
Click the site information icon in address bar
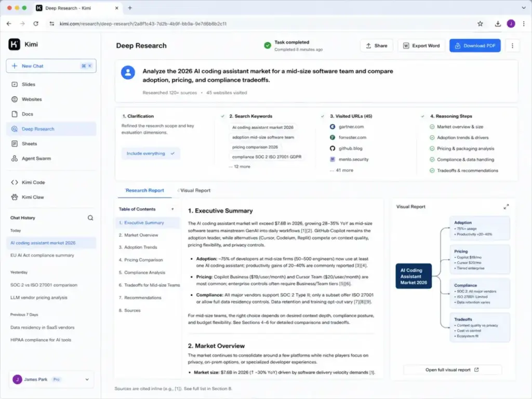coord(51,24)
